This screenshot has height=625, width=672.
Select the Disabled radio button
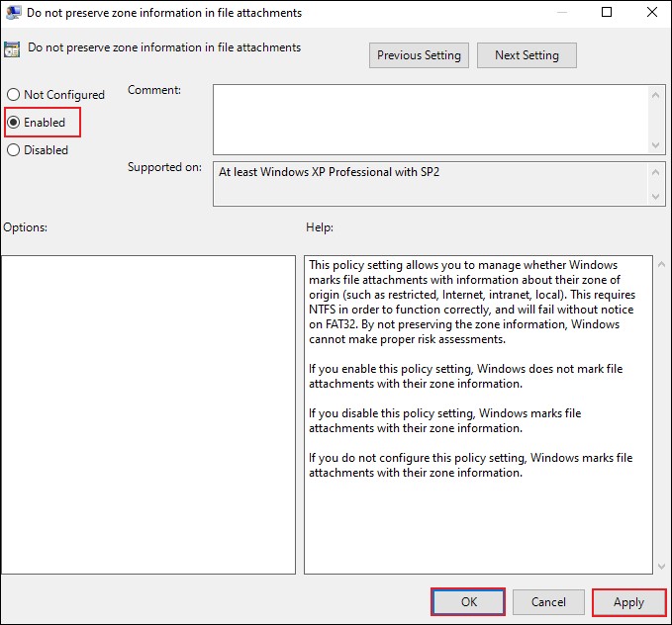point(38,150)
